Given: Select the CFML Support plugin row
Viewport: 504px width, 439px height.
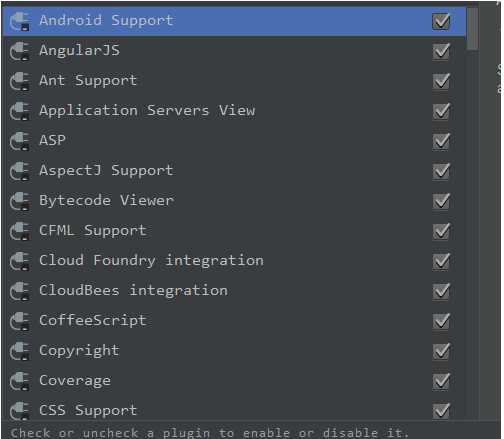Looking at the screenshot, I should pos(234,231).
